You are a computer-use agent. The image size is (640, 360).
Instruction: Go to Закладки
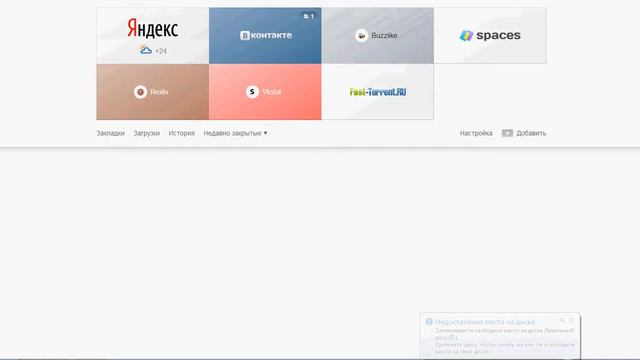pos(111,133)
